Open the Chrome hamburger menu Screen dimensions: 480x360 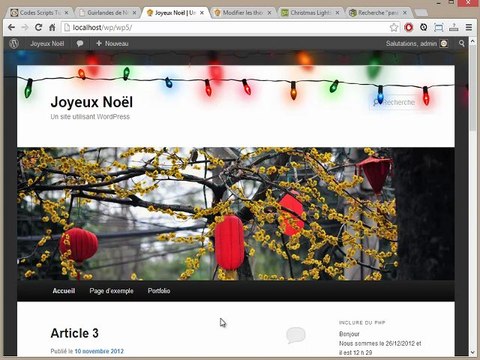pos(469,27)
